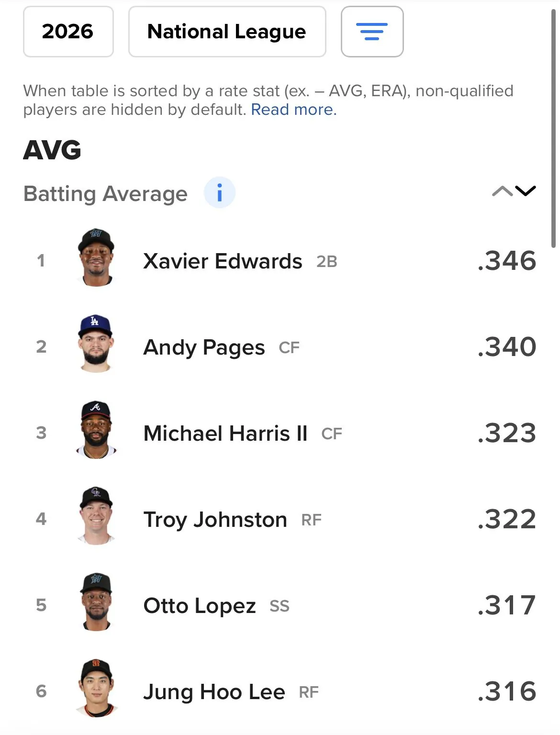
Task: Tap the Batting Average info icon
Action: click(219, 193)
